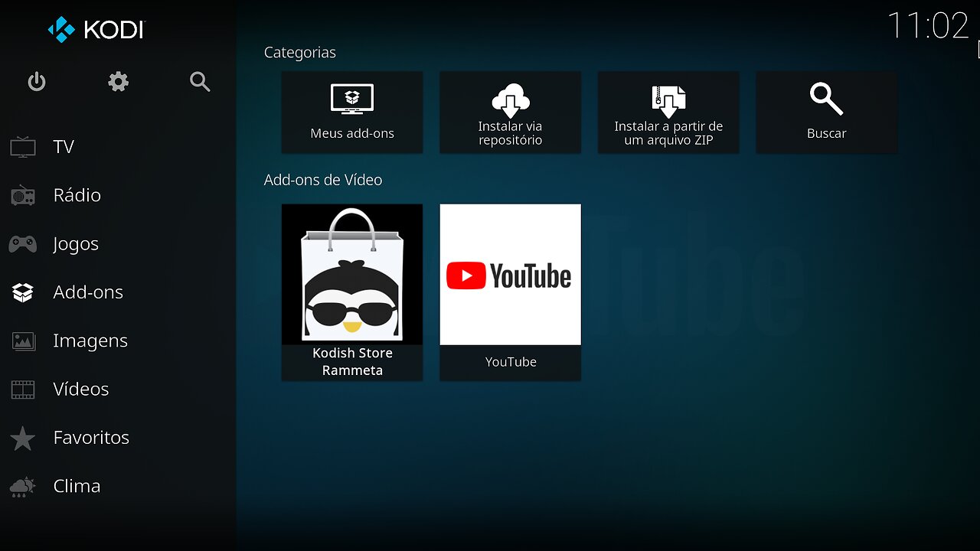Click the Jogos gamepad icon
The width and height of the screenshot is (980, 551).
pyautogui.click(x=23, y=244)
